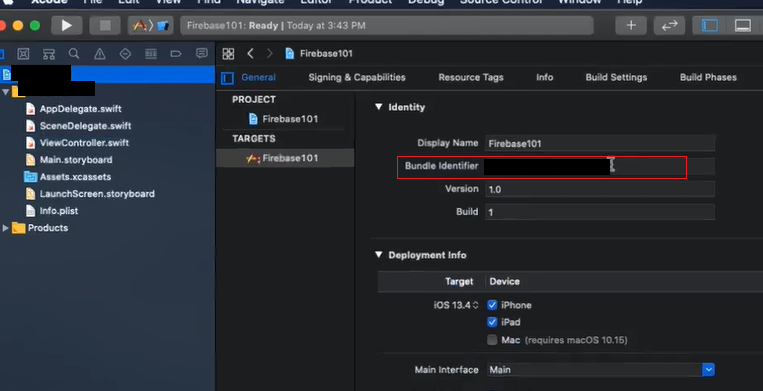763x391 pixels.
Task: Go back in editor history
Action: coord(250,53)
